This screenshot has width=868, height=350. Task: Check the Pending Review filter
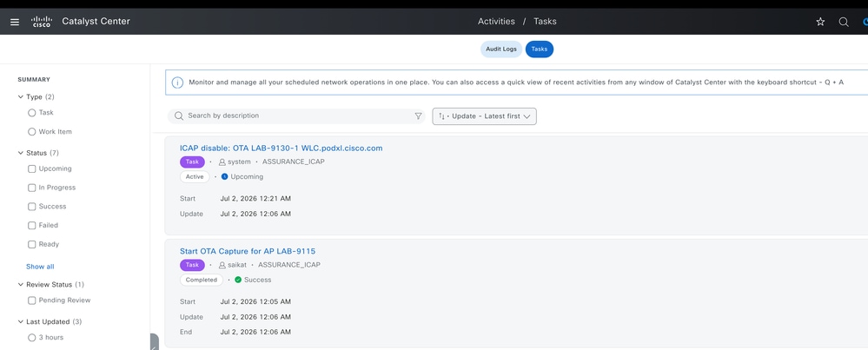pyautogui.click(x=31, y=300)
